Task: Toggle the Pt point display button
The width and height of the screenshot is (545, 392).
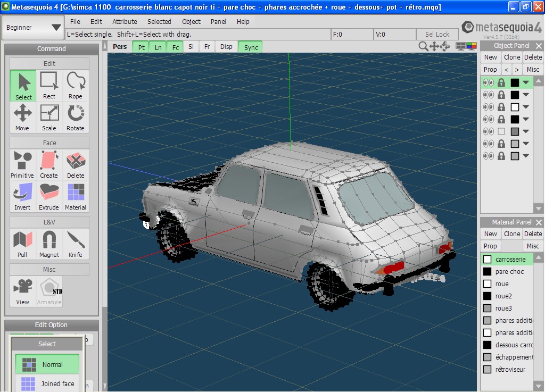Action: click(x=141, y=47)
